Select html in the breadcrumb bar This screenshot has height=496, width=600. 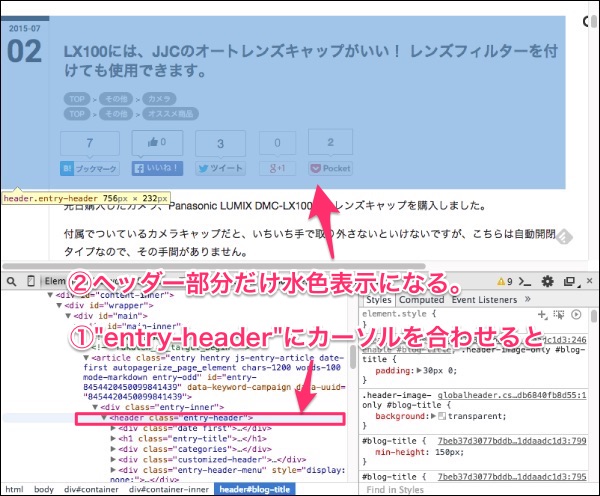pyautogui.click(x=14, y=489)
